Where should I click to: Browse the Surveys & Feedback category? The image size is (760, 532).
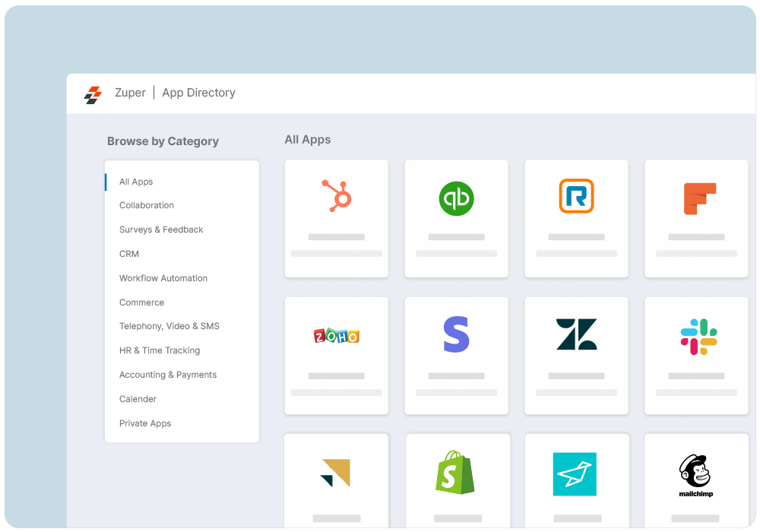(161, 230)
